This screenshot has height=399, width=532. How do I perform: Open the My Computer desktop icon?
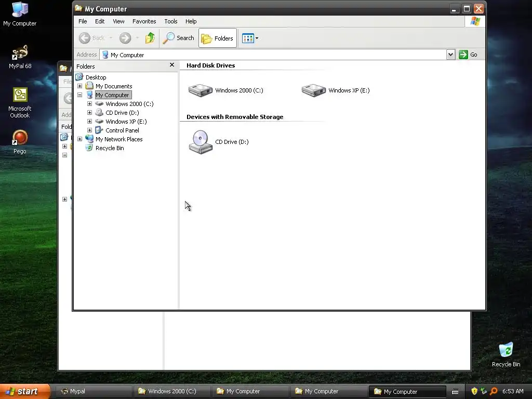click(x=20, y=14)
